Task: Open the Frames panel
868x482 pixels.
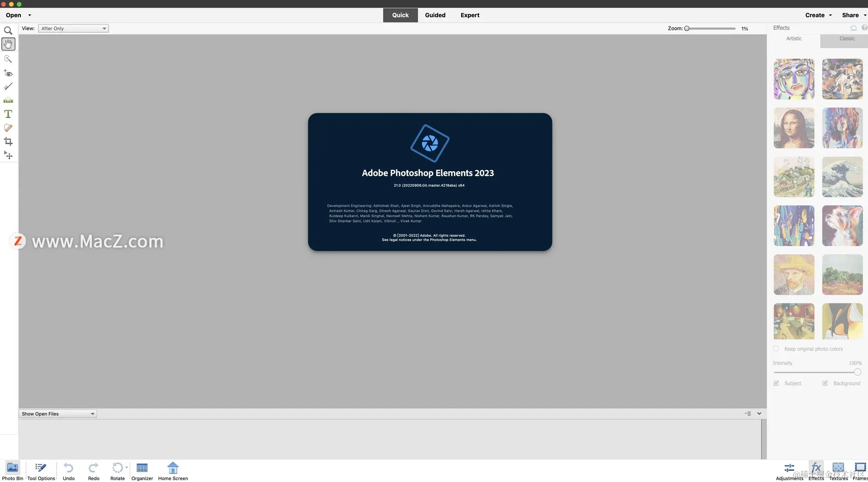Action: pyautogui.click(x=860, y=471)
